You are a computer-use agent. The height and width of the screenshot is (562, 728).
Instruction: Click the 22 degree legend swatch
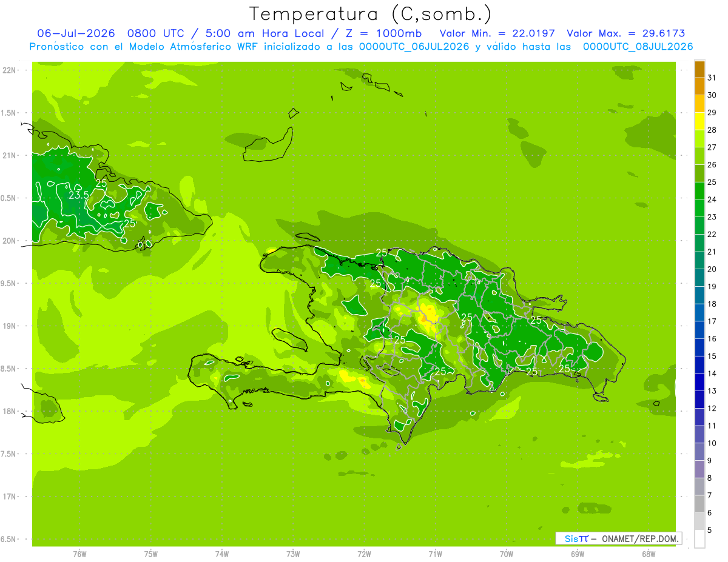(x=699, y=226)
